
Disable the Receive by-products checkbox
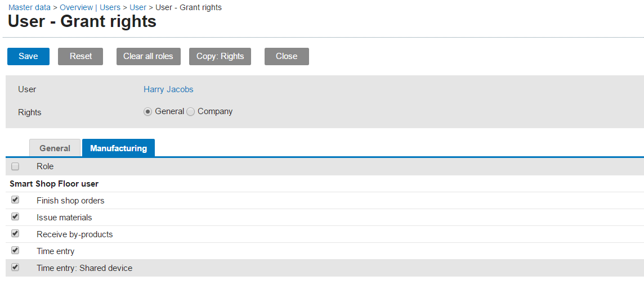pos(15,233)
